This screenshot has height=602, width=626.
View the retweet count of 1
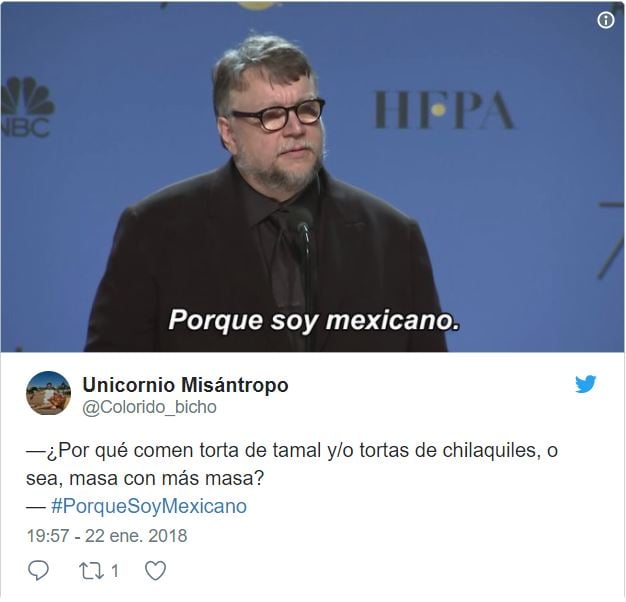click(115, 571)
